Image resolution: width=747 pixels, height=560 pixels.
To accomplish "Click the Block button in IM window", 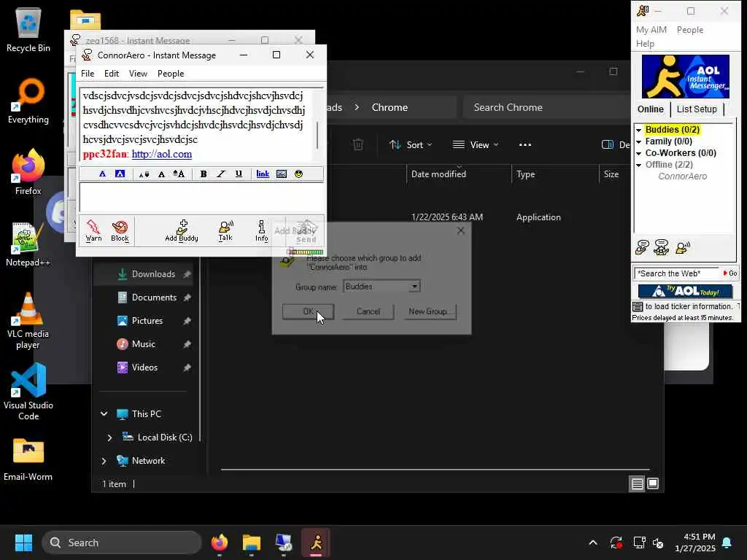I will [120, 231].
